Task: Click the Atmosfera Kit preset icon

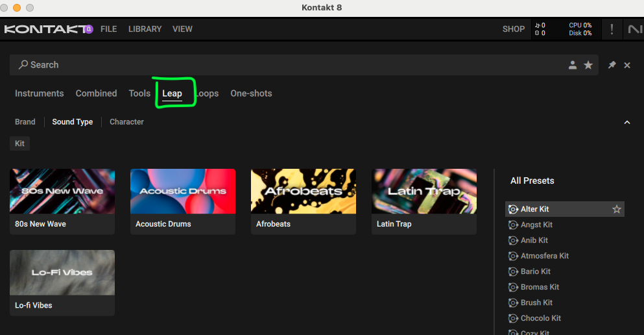Action: tap(513, 256)
